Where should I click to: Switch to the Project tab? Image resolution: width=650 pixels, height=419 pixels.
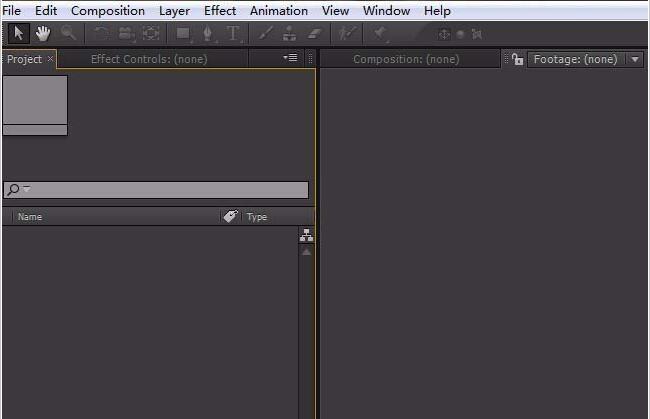[x=24, y=59]
